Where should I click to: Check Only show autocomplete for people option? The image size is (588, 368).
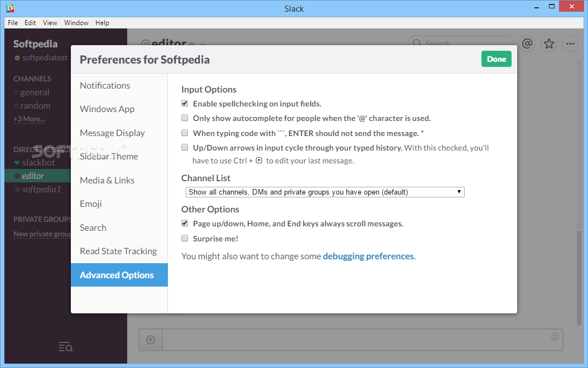185,118
